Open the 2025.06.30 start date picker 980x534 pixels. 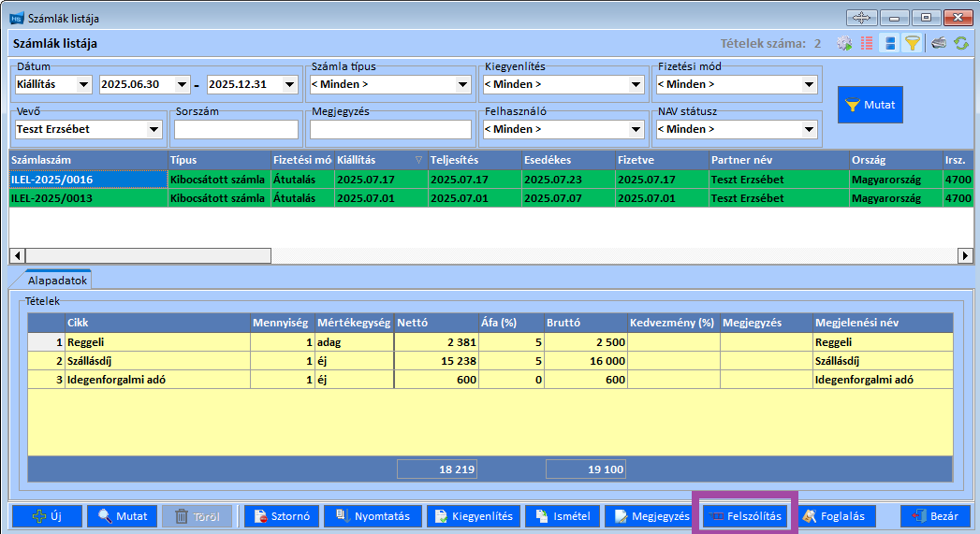coord(182,84)
